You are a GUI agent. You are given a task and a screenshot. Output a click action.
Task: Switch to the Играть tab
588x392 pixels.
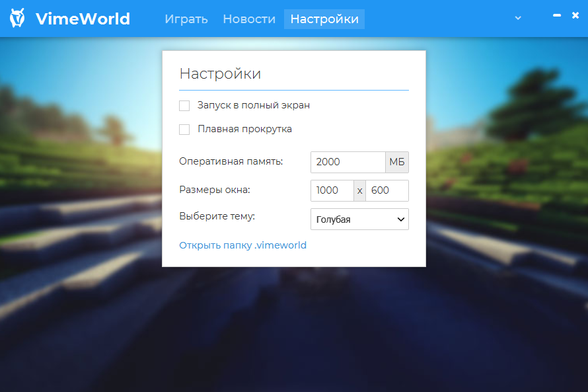click(186, 19)
